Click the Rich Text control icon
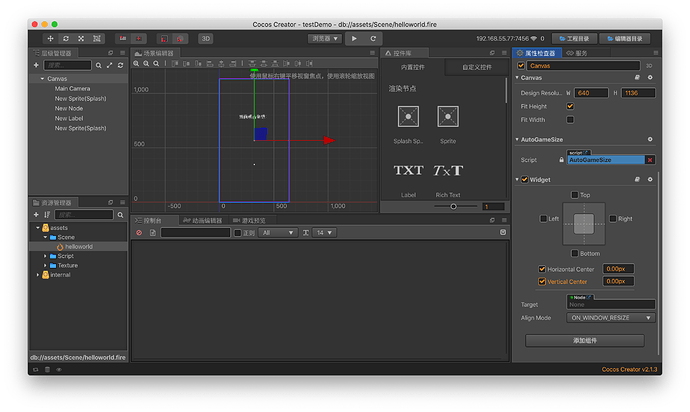This screenshot has width=690, height=412. [447, 170]
